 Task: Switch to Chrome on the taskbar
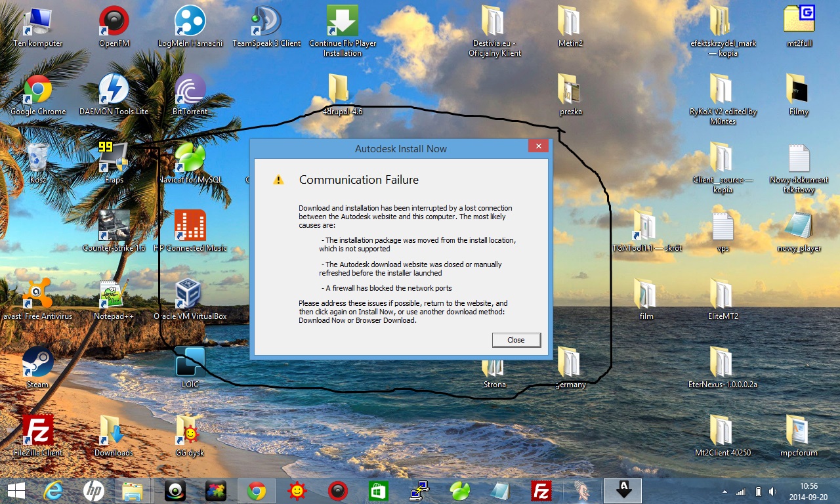[x=256, y=490]
